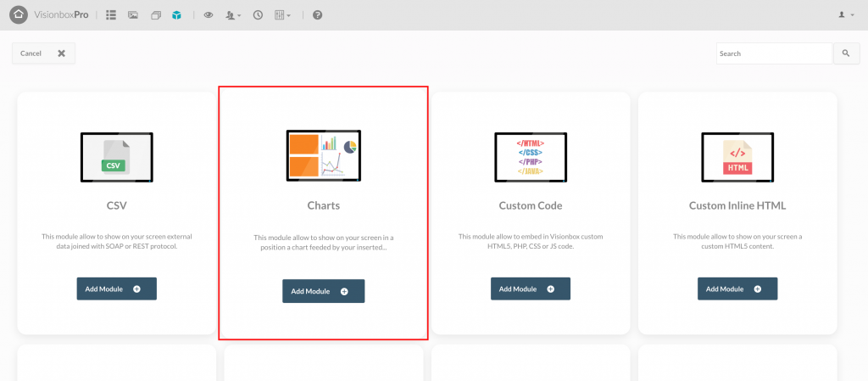Select the Charts module thumbnail
Screen dimensions: 868x381
pyautogui.click(x=324, y=155)
